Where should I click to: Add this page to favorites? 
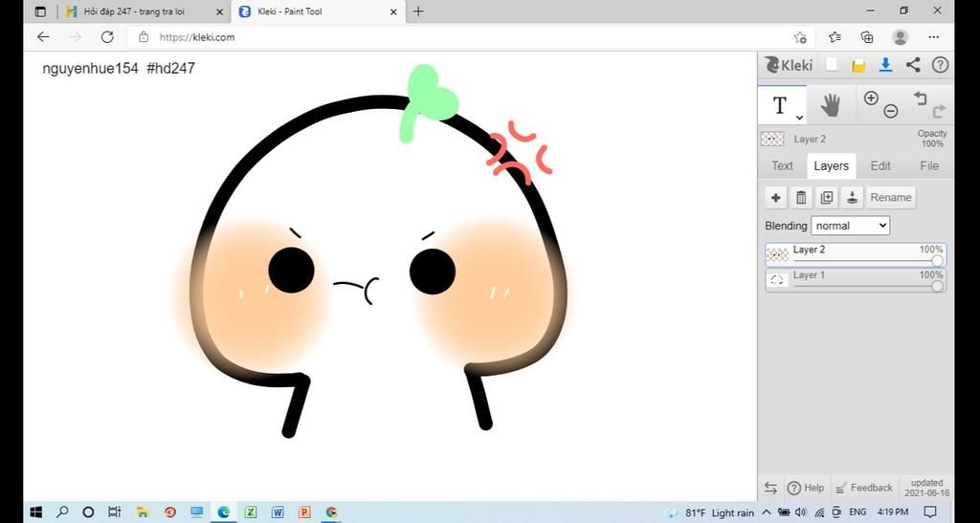coord(800,37)
